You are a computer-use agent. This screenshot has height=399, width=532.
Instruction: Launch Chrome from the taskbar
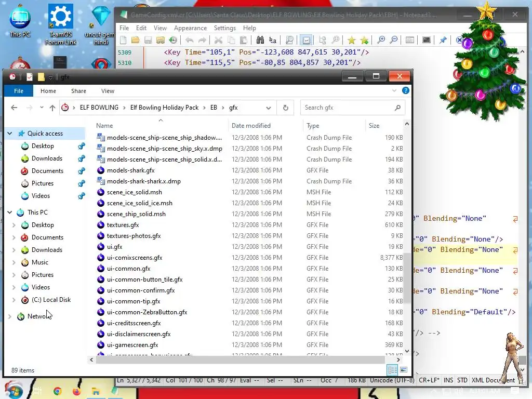coord(58,391)
